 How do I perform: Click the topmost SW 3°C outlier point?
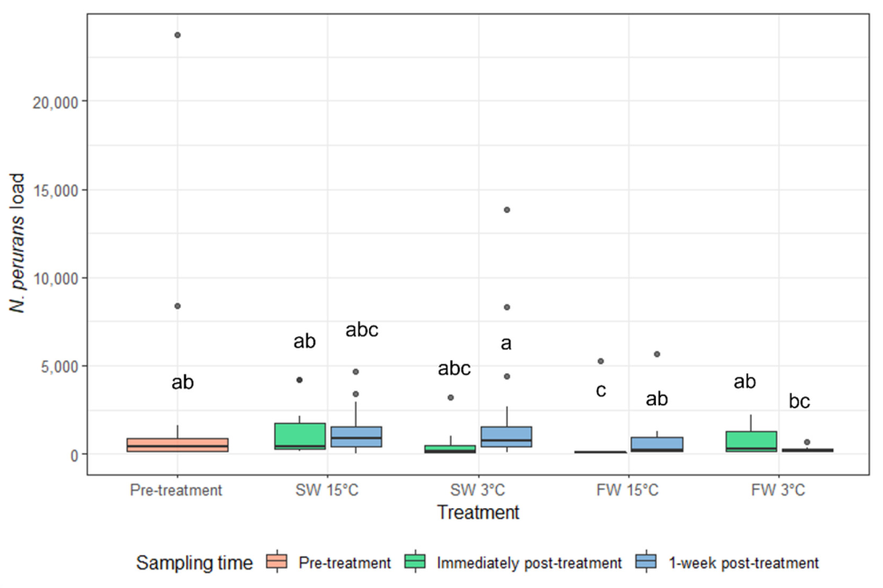tap(507, 210)
